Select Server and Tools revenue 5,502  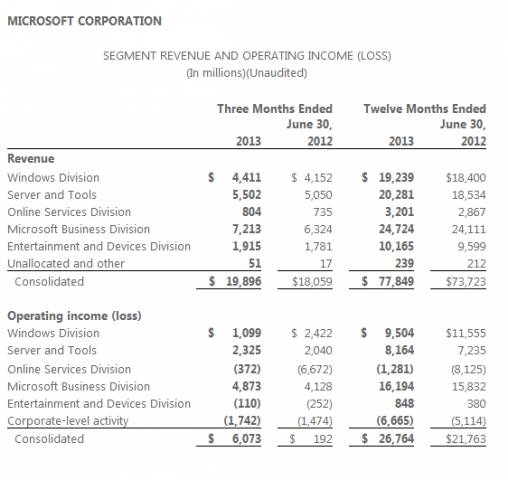[246, 195]
